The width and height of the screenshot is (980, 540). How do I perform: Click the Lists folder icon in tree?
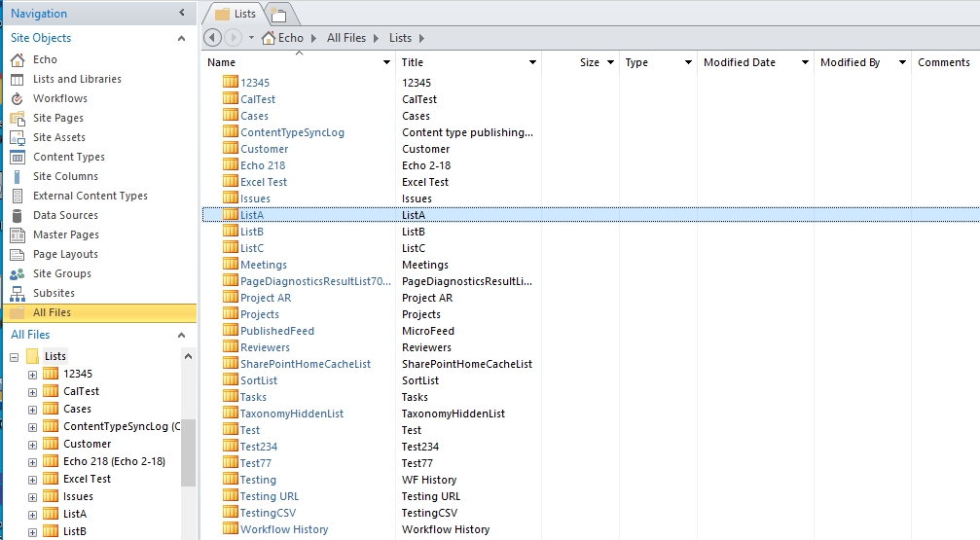[x=32, y=356]
